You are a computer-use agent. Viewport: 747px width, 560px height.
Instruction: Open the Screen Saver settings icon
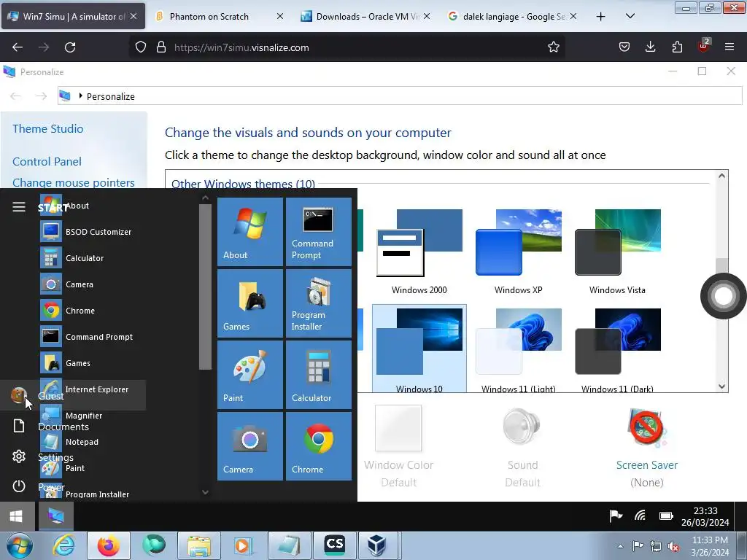[x=646, y=427]
